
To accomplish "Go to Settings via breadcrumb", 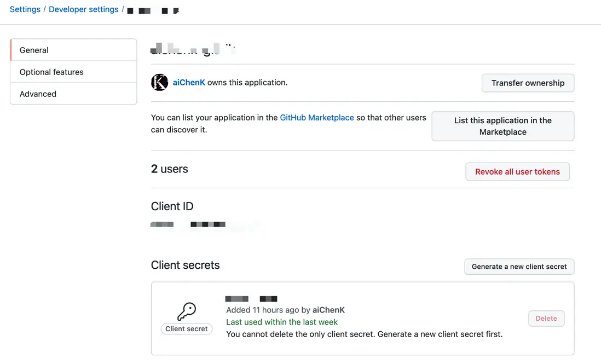I will pos(25,9).
